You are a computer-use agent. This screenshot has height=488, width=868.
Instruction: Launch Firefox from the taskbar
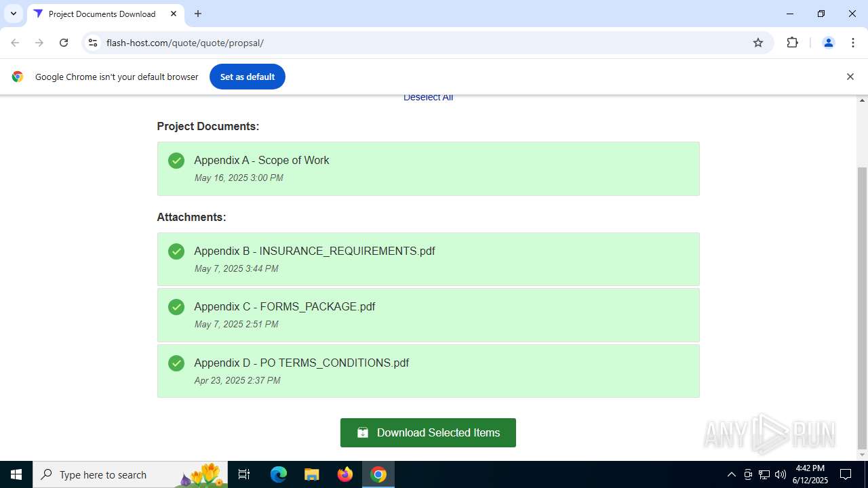click(x=345, y=474)
